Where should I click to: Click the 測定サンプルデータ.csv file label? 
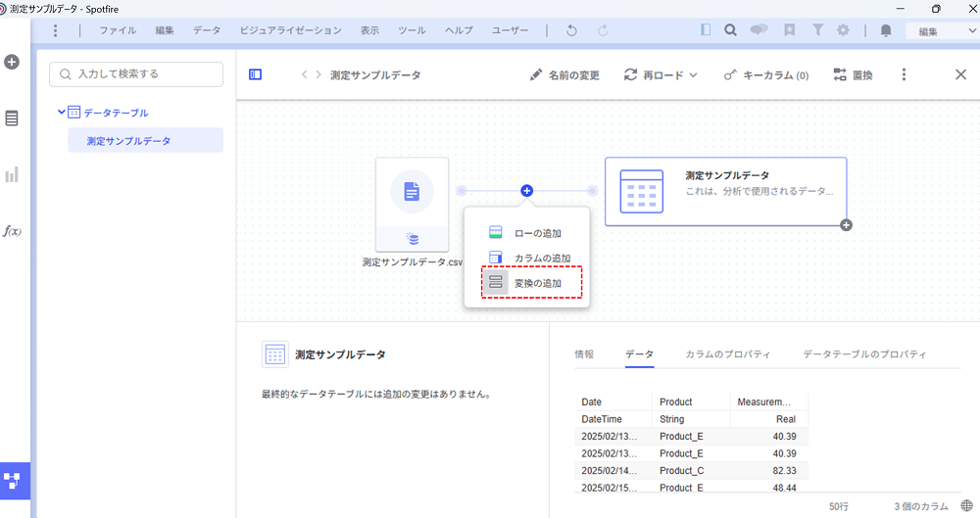tap(412, 261)
